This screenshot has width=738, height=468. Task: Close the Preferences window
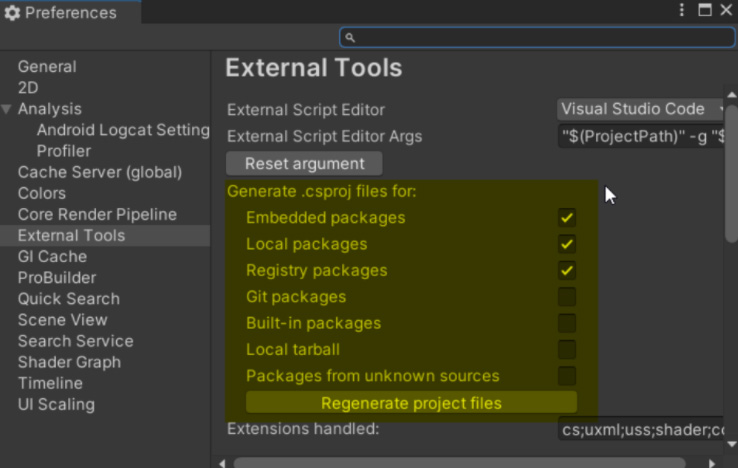click(x=726, y=12)
